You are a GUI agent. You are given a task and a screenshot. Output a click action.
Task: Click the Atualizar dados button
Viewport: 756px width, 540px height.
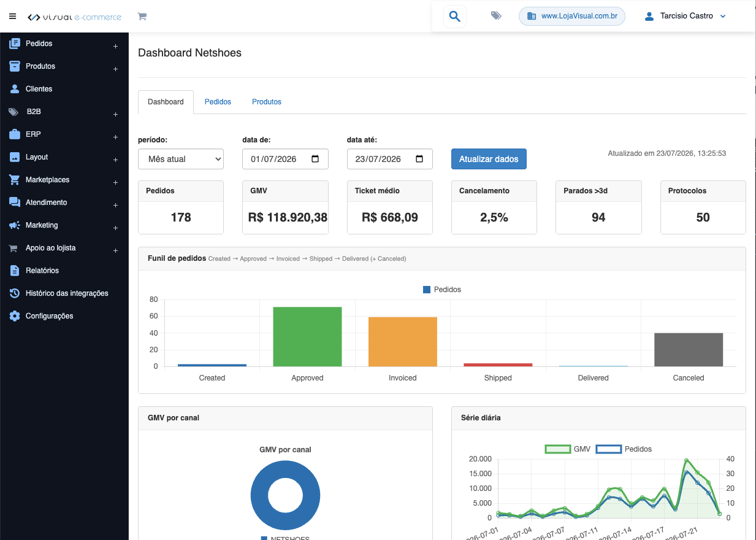coord(489,159)
